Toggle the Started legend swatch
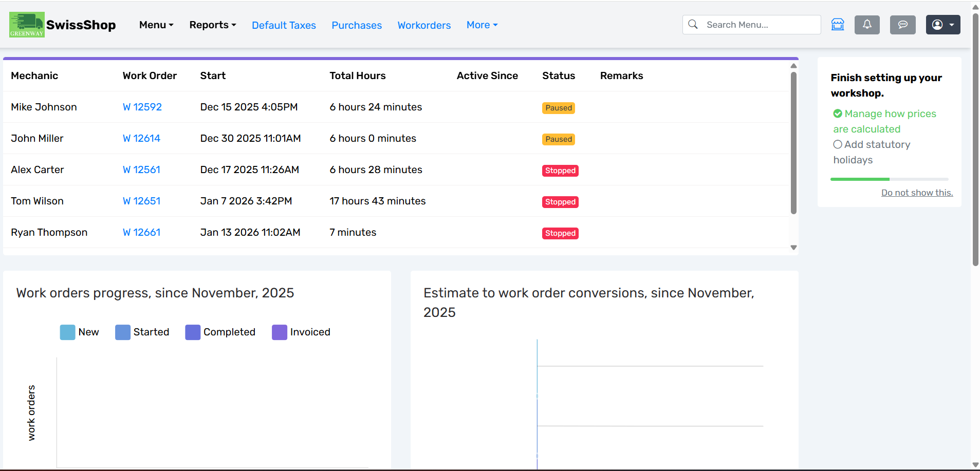 pos(123,332)
